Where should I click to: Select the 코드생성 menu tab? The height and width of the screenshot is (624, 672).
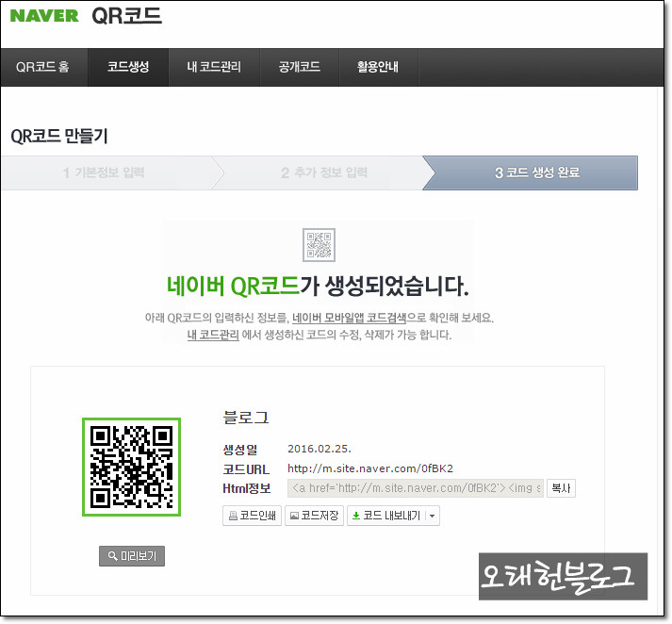[128, 67]
